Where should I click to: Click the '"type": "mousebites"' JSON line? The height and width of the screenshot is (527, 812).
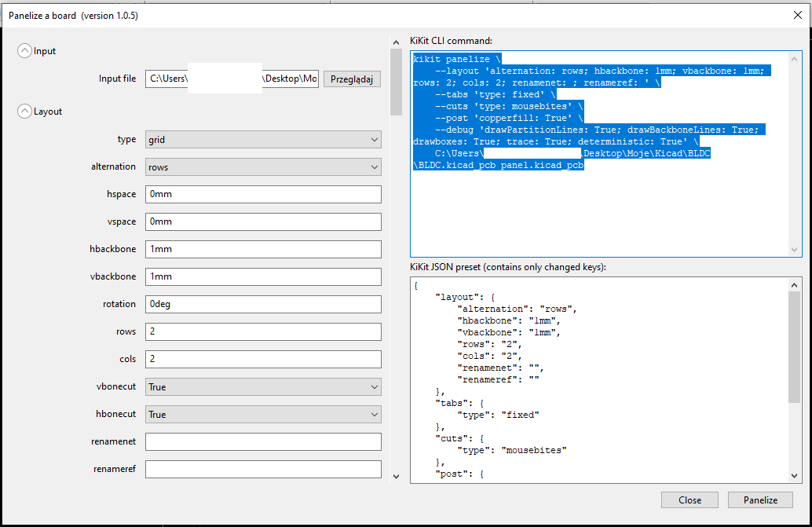coord(512,450)
